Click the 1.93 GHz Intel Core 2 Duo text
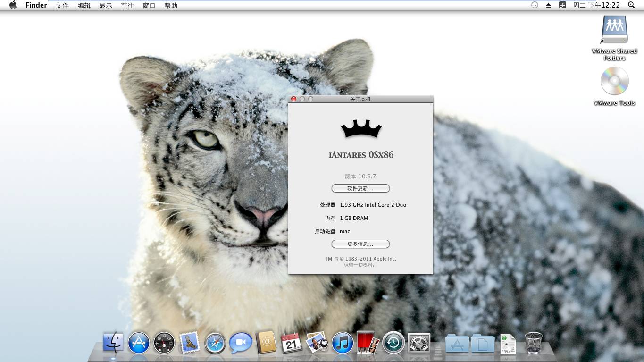 373,205
